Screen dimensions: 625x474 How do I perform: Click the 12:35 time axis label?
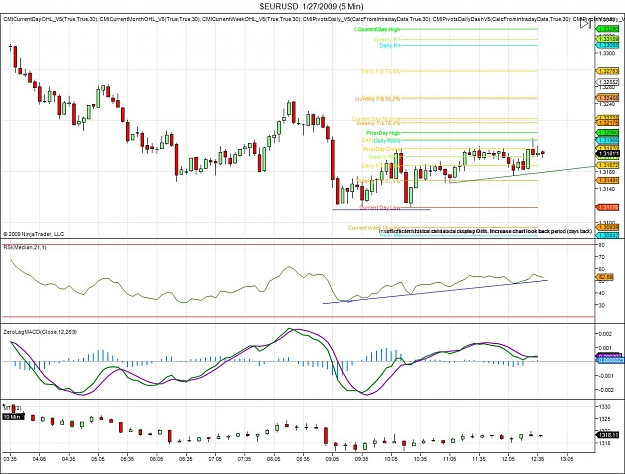[x=537, y=459]
